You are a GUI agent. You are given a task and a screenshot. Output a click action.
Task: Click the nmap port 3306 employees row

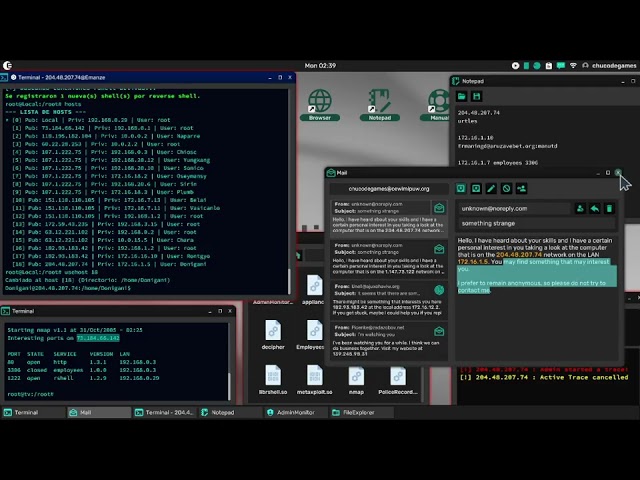pos(82,370)
